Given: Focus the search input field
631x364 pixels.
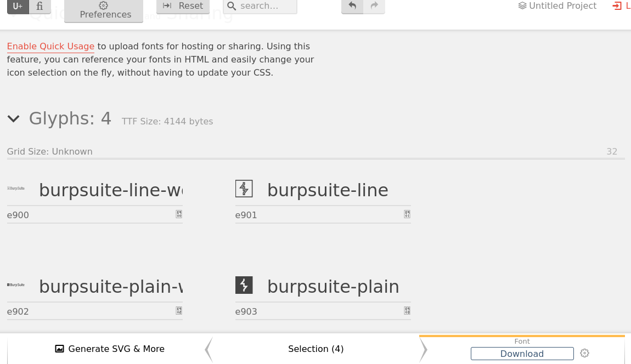Looking at the screenshot, I should (260, 6).
